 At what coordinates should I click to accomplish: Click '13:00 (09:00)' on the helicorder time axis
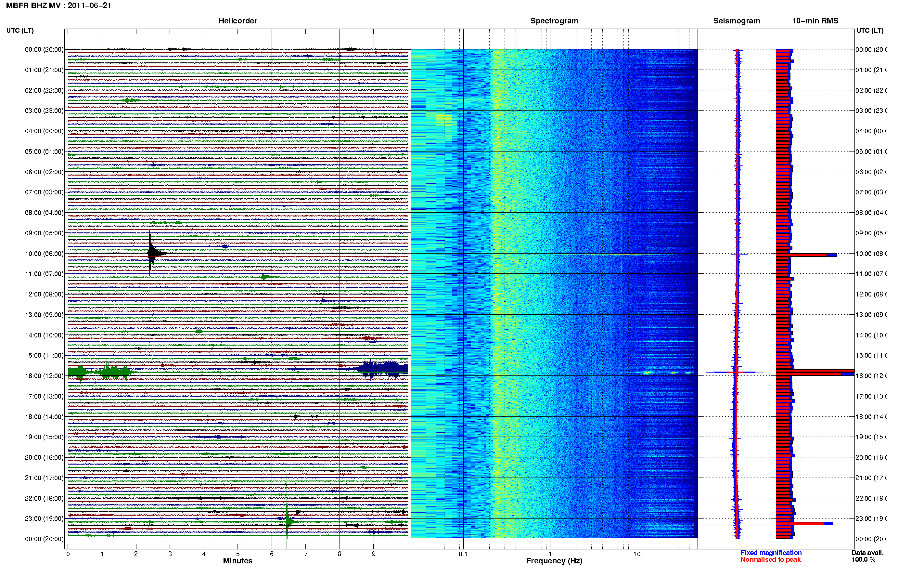tap(44, 315)
